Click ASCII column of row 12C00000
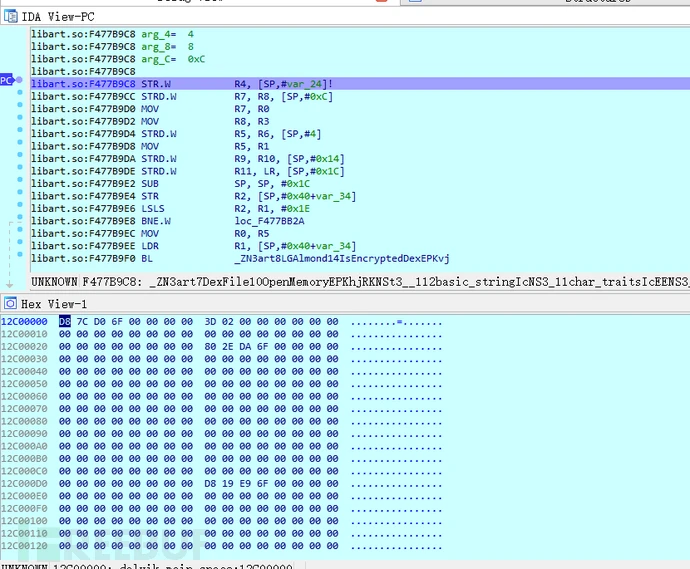 [396, 322]
